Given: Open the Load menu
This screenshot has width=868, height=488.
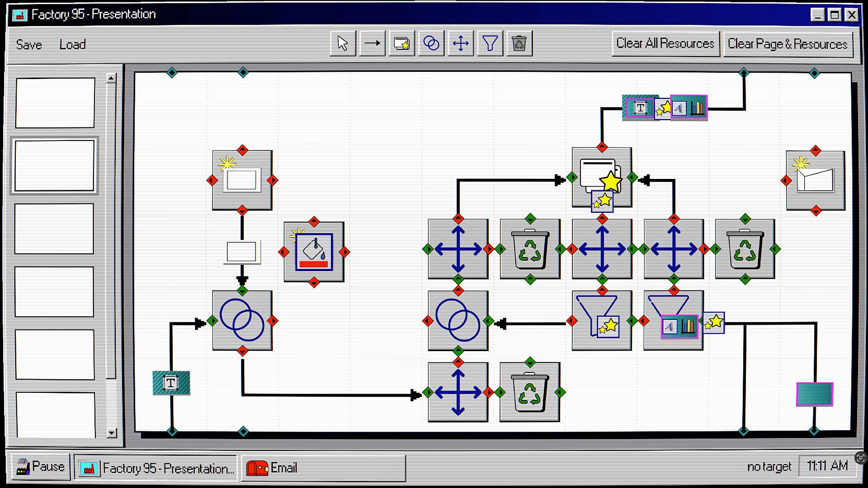Looking at the screenshot, I should pyautogui.click(x=72, y=45).
